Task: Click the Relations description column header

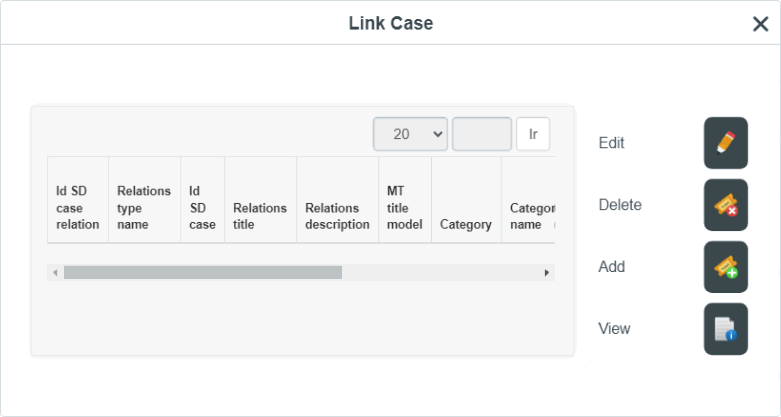Action: coord(337,216)
